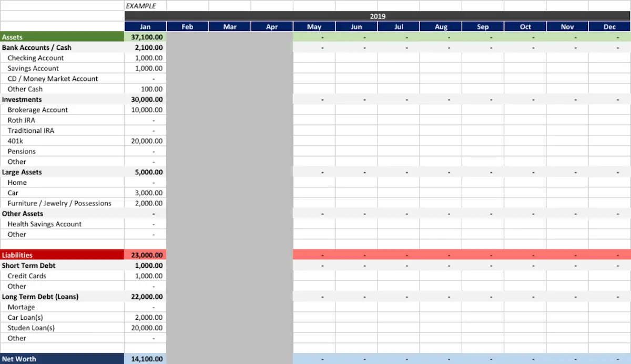631x364 pixels.
Task: Click the CD / Money Market Account label
Action: coord(53,79)
